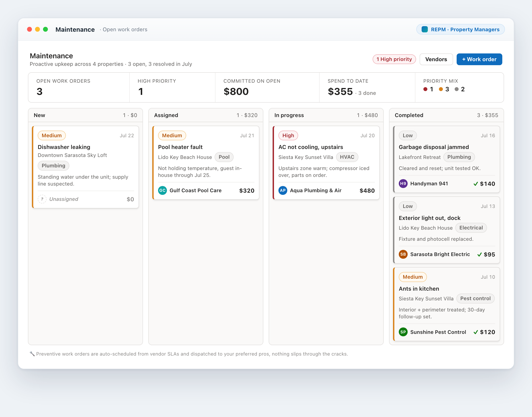Screen dimensions: 532x417
Task: Click the High badge on AC not cooling
Action: coord(288,135)
